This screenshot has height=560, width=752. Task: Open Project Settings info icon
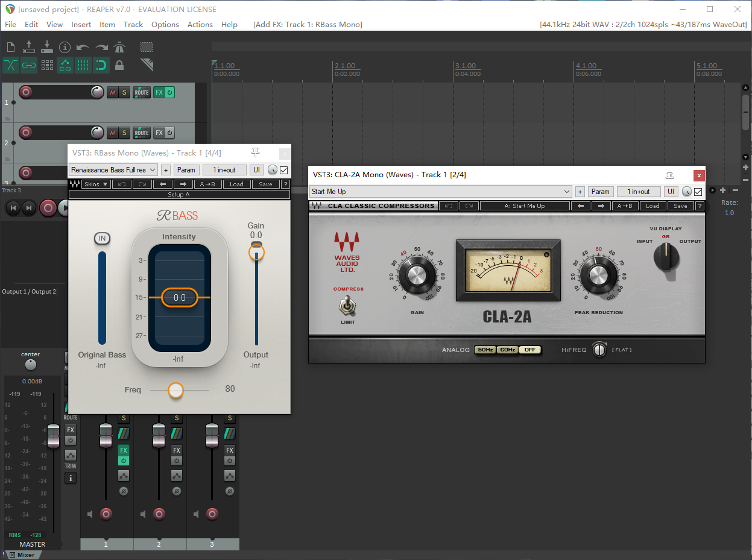tap(65, 47)
